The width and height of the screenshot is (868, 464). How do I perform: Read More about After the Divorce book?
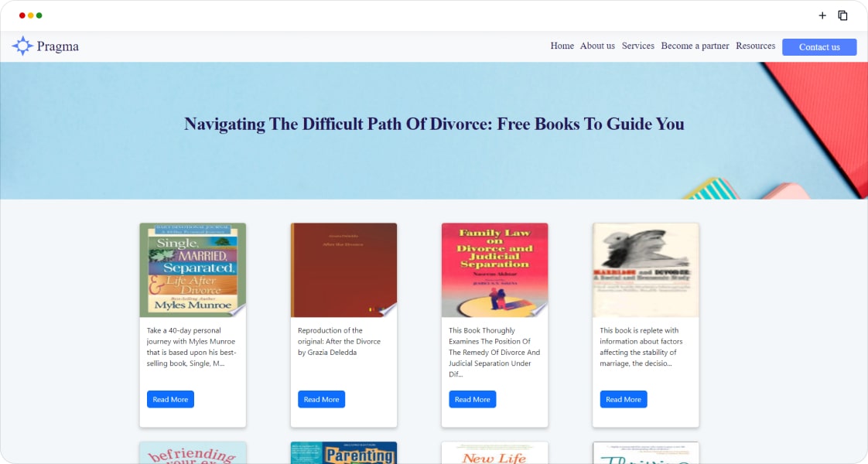click(x=322, y=399)
